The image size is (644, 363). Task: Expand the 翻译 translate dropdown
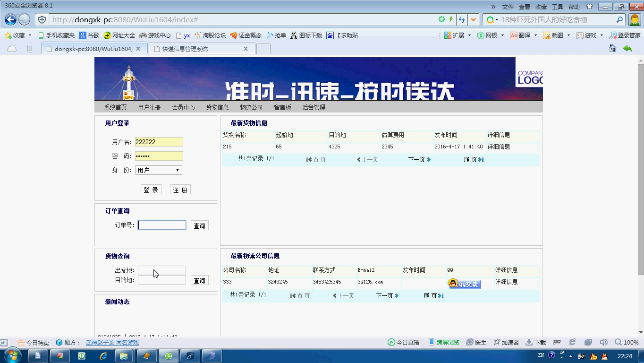click(535, 35)
